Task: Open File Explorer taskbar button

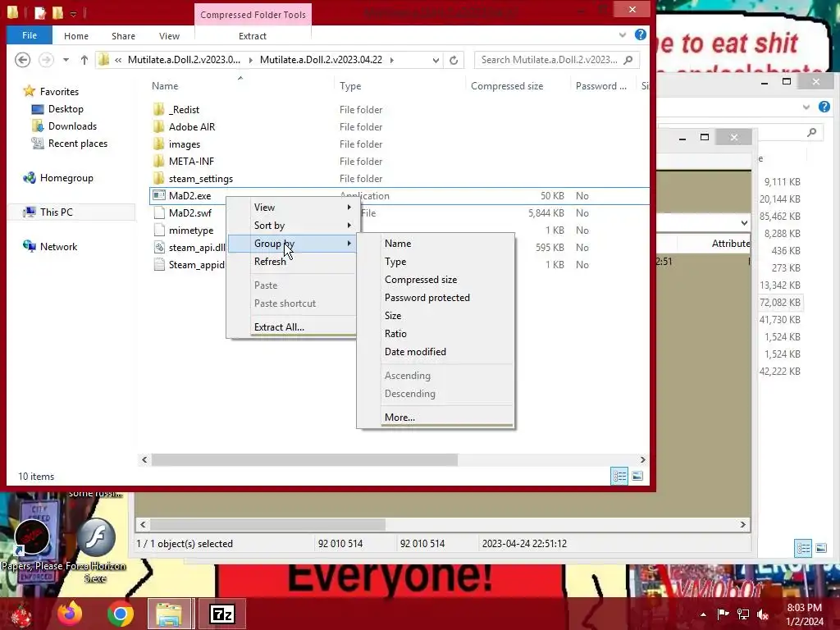Action: point(169,614)
